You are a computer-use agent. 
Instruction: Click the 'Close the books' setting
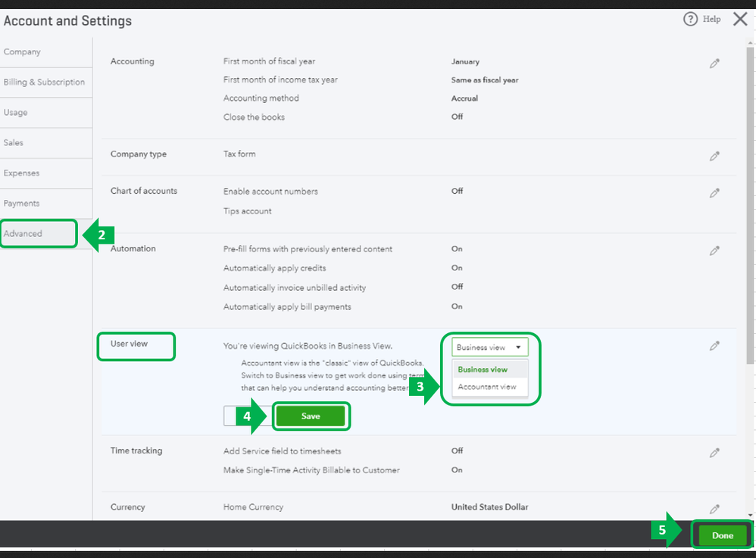[x=254, y=117]
